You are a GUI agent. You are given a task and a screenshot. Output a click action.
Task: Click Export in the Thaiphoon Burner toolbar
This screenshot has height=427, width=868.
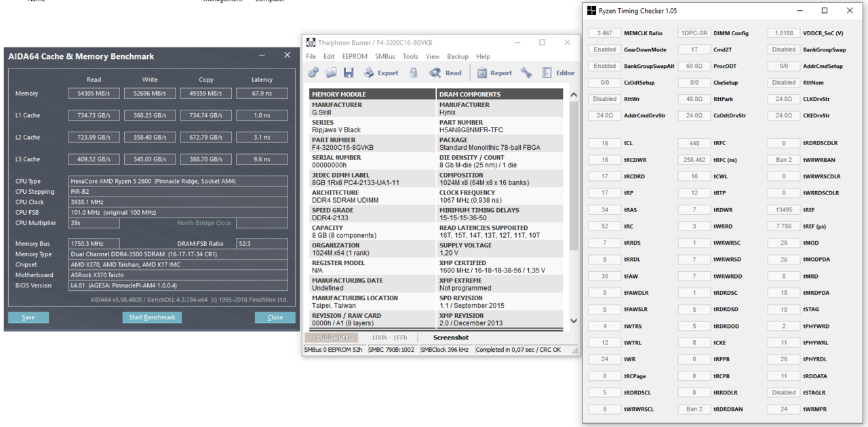click(381, 73)
